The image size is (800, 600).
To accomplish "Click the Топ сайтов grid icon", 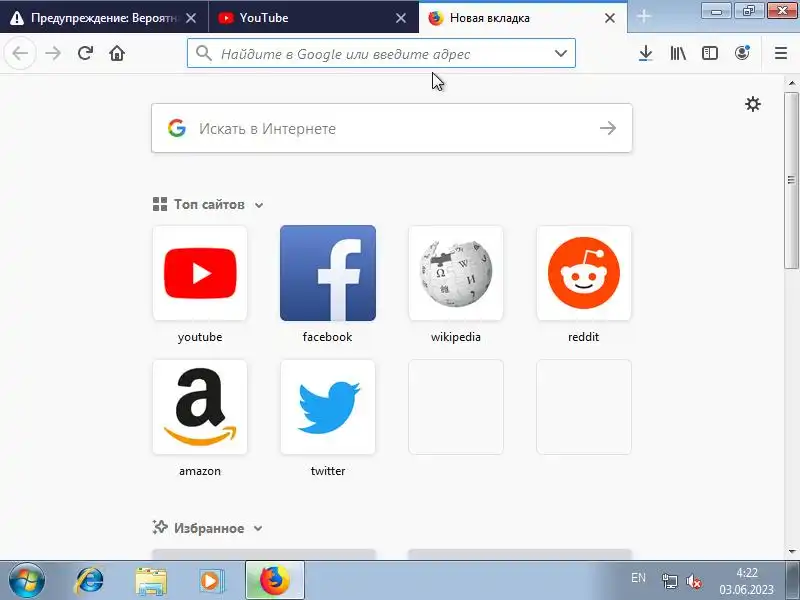I will (160, 205).
